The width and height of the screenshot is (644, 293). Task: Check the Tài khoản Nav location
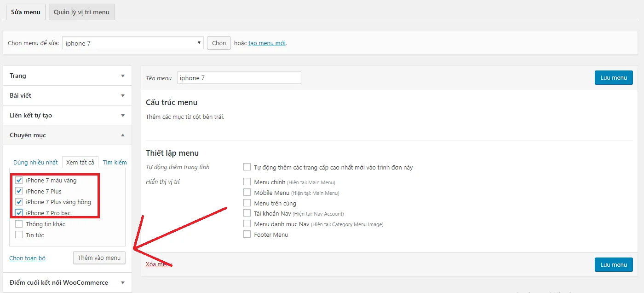(247, 213)
